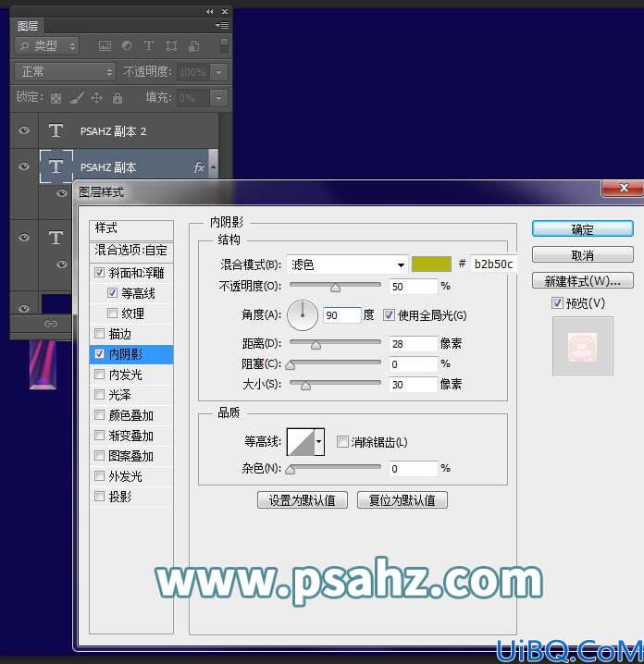Close the Layers panel
644x664 pixels.
coord(225,11)
